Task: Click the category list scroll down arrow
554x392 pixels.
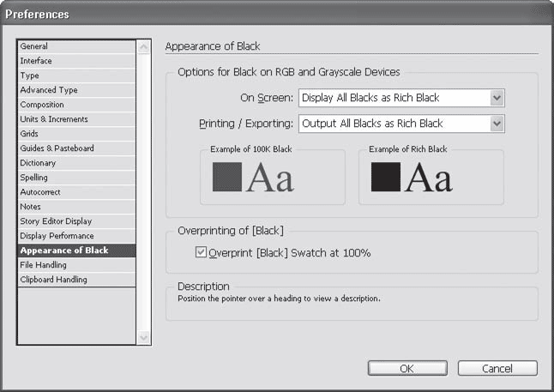Action: (144, 337)
